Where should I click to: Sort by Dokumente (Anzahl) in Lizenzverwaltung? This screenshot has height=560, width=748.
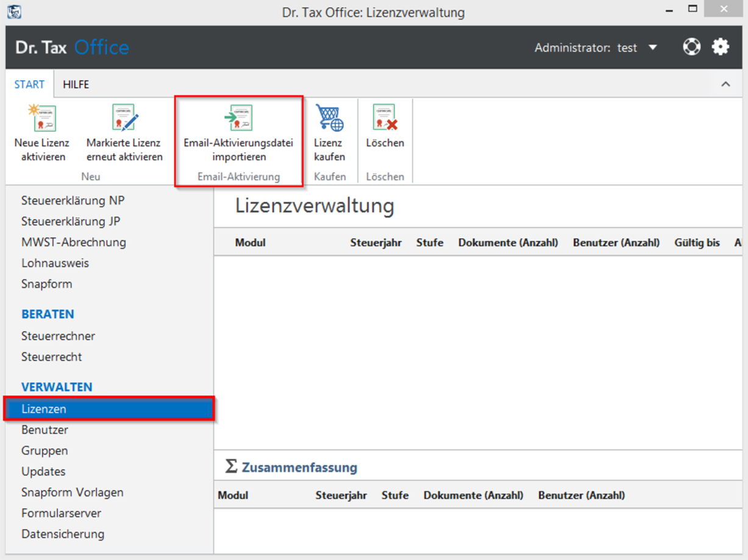[508, 243]
